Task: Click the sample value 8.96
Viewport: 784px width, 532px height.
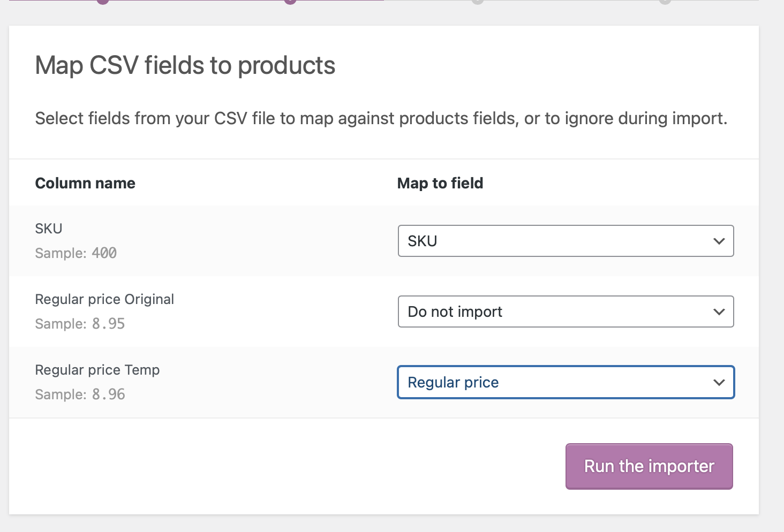Action: [108, 394]
